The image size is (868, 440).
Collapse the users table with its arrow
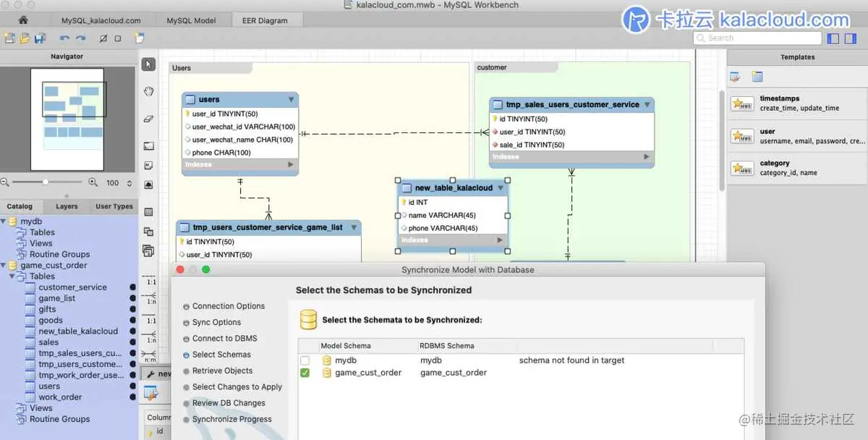coord(291,99)
